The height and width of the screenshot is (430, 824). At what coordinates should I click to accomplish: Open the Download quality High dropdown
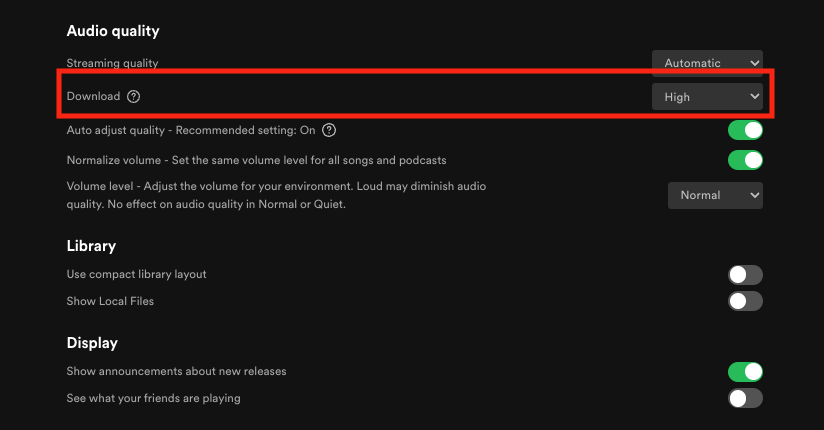click(707, 97)
